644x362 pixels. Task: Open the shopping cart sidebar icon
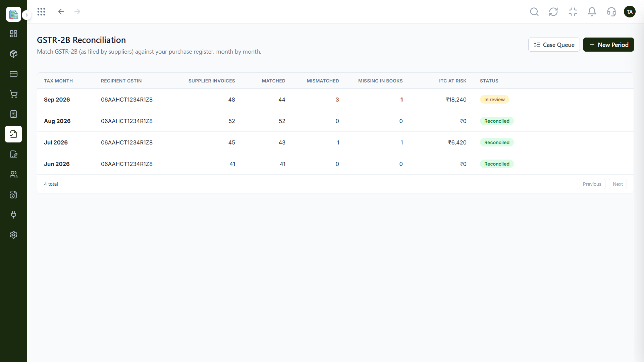(x=13, y=94)
